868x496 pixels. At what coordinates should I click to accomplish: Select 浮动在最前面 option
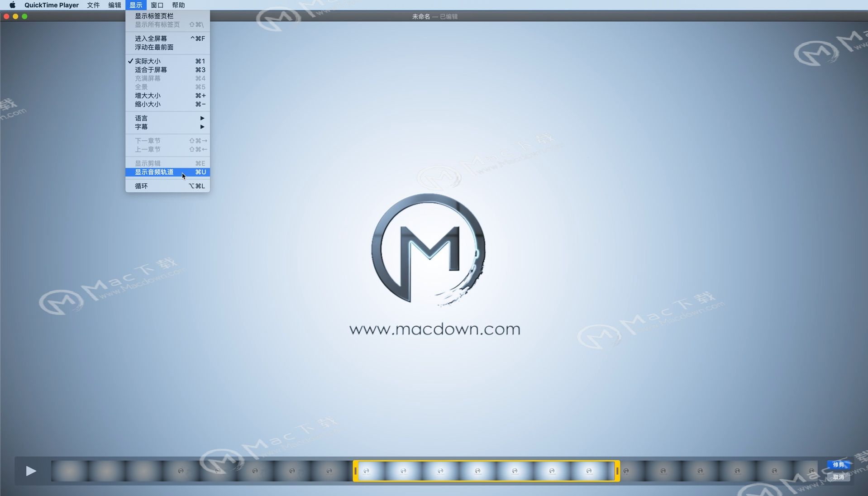(x=167, y=47)
